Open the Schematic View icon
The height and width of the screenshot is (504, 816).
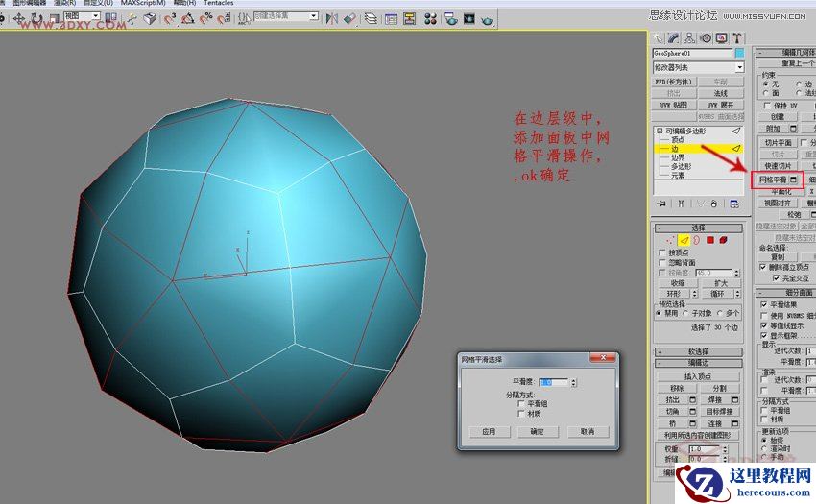[x=410, y=19]
